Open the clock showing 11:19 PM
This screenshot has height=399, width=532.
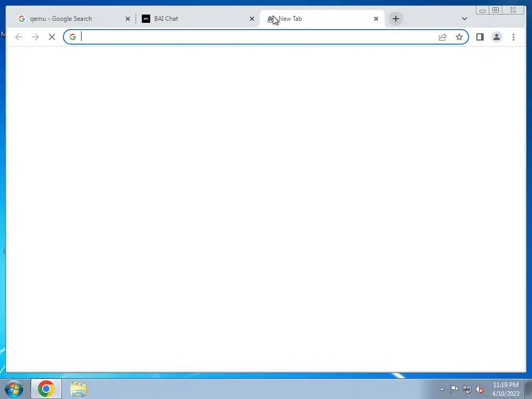506,389
